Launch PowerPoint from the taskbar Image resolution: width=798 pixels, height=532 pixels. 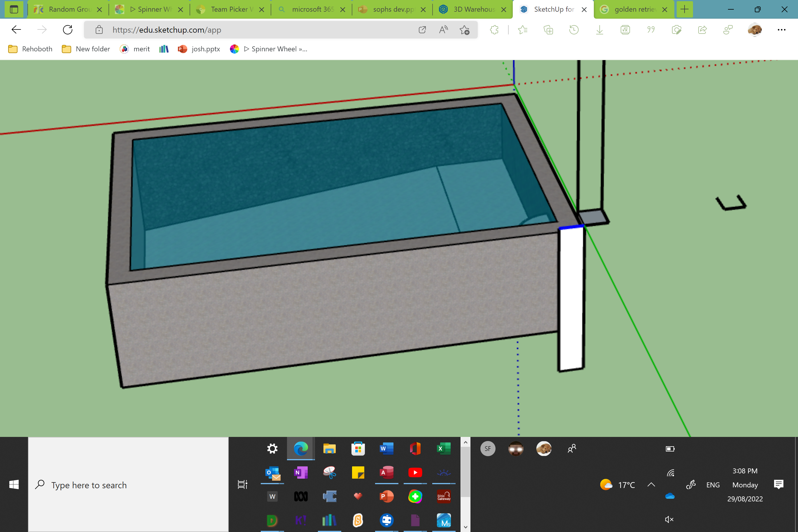(x=387, y=496)
